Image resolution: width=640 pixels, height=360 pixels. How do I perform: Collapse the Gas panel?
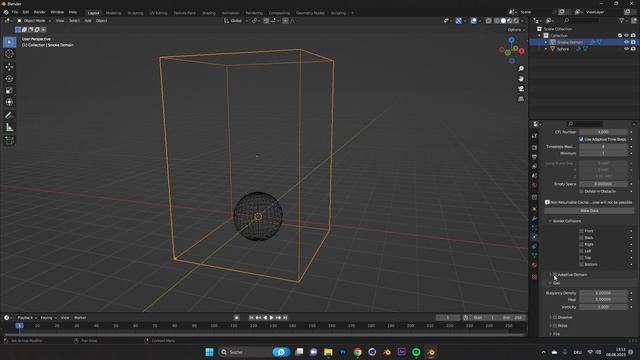point(550,283)
